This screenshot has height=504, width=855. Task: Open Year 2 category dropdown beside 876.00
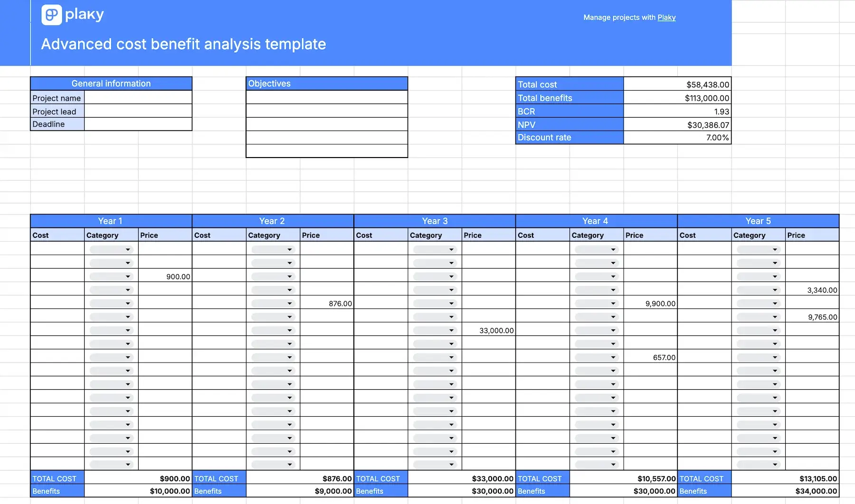(273, 303)
